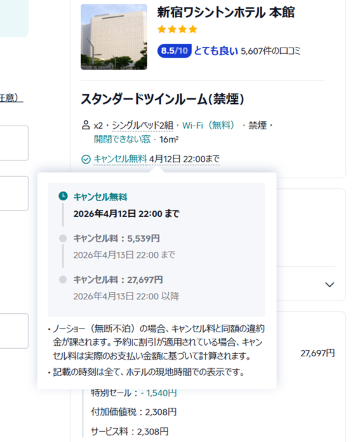The height and width of the screenshot is (442, 360).
Task: Open the とても良い review rating link
Action: click(216, 51)
